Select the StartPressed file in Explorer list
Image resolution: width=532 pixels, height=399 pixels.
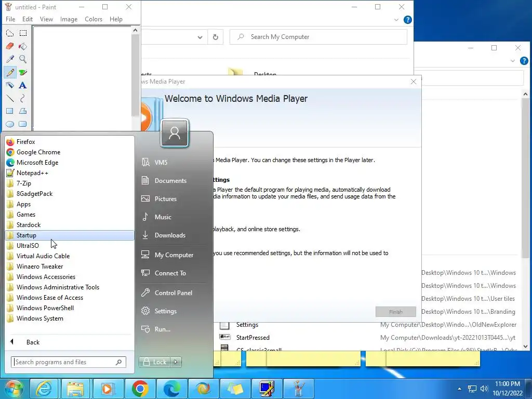coord(253,338)
